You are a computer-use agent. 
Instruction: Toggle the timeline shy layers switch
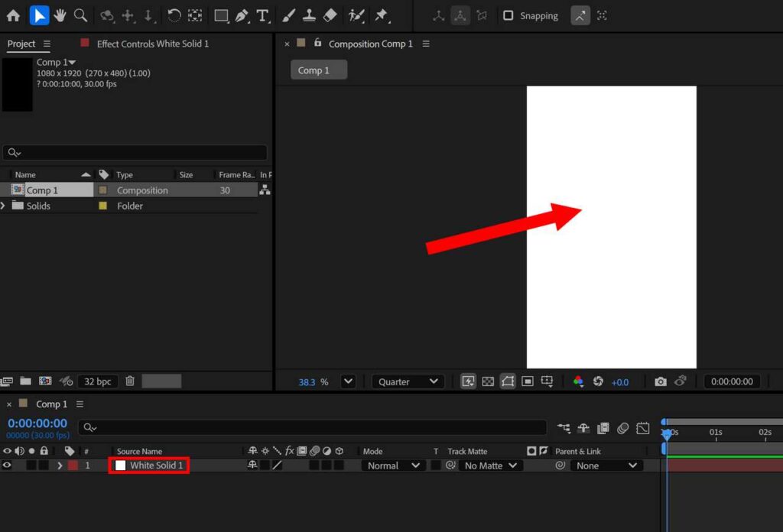click(583, 428)
